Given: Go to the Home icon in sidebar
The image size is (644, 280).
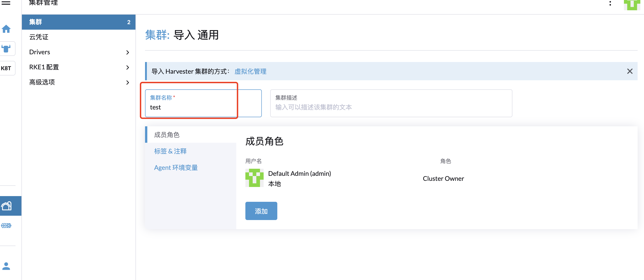Looking at the screenshot, I should (6, 29).
